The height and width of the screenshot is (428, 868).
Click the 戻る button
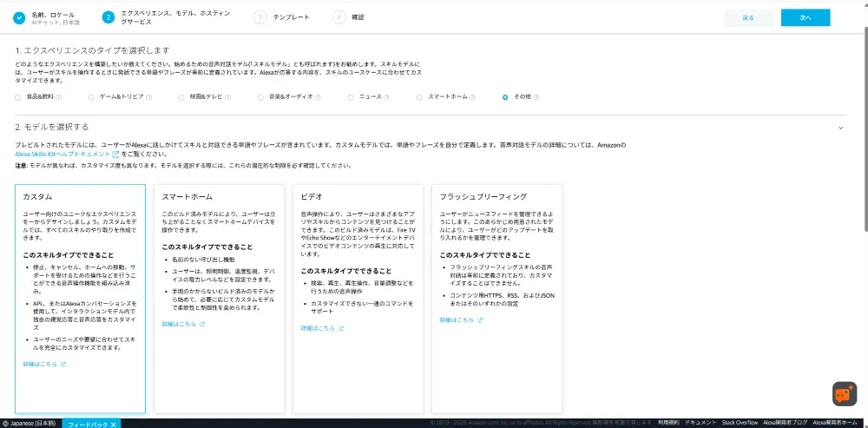[x=748, y=17]
